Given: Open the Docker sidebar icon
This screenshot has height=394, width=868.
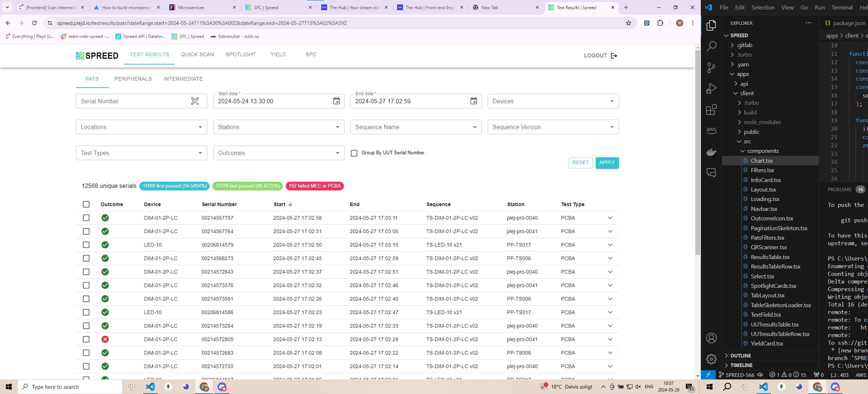Looking at the screenshot, I should point(711,152).
